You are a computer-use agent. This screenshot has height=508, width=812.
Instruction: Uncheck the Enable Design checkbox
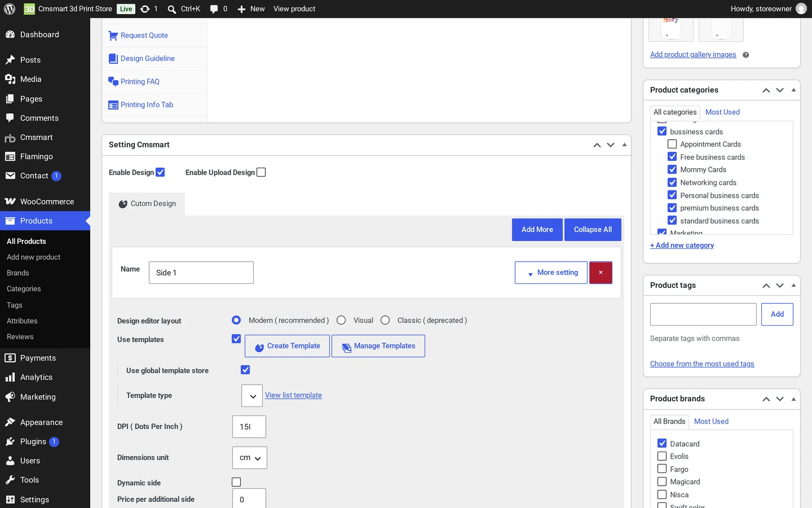(160, 172)
